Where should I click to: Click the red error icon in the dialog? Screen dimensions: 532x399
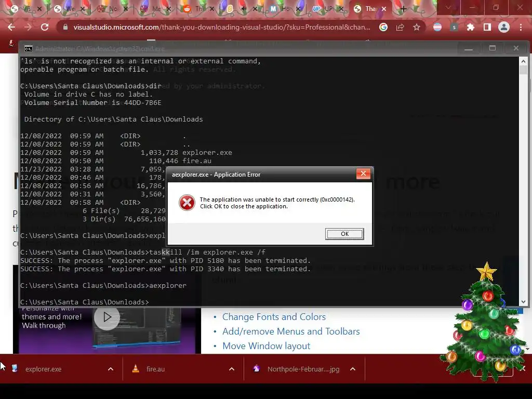click(187, 203)
